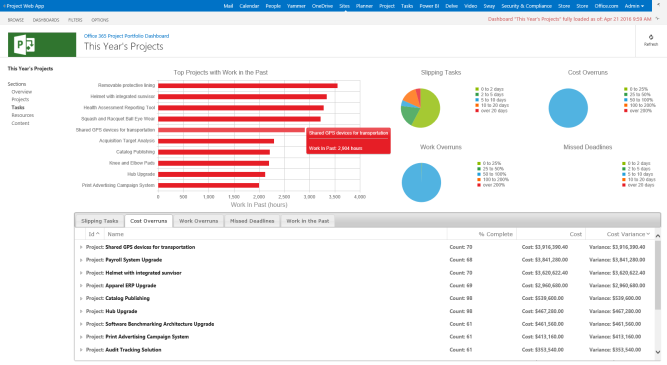Click 'Cost: $3,916,390.40' cell
667x365 pixels.
[x=544, y=247]
